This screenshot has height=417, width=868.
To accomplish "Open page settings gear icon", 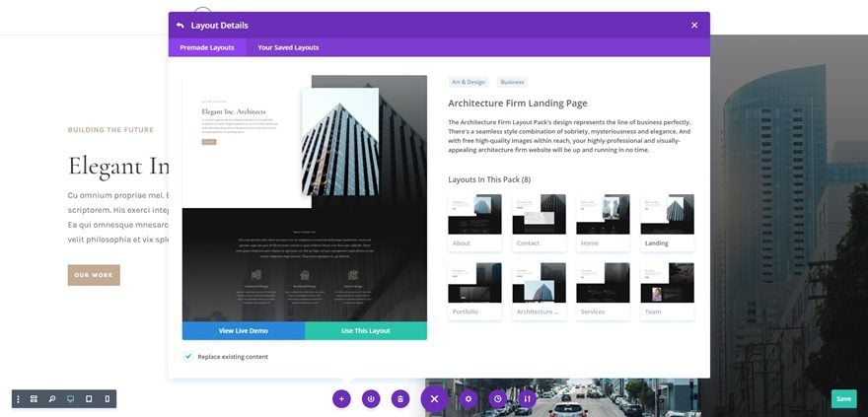I will (x=469, y=398).
